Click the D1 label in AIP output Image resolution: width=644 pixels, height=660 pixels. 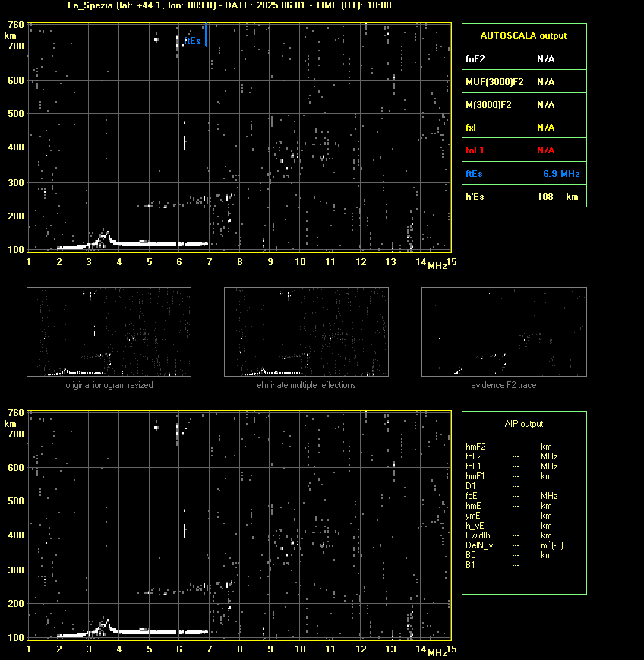(x=470, y=486)
